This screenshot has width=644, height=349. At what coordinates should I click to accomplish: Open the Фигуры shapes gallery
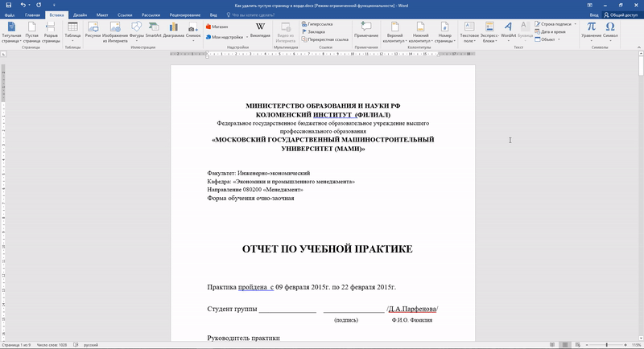tap(136, 33)
